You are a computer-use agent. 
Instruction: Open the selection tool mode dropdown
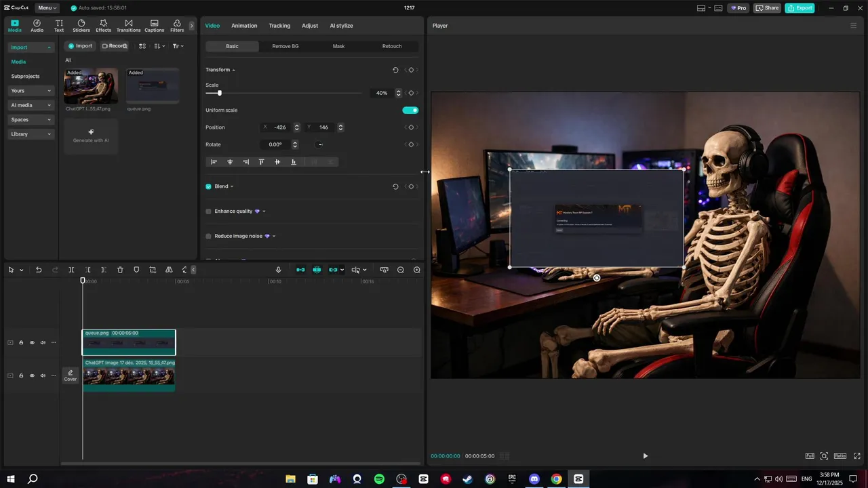22,270
